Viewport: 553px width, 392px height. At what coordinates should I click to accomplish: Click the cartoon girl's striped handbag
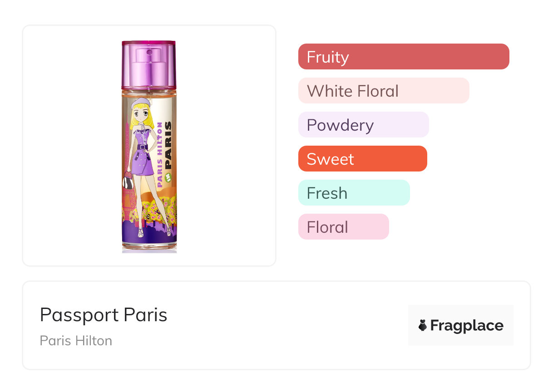coord(127,181)
